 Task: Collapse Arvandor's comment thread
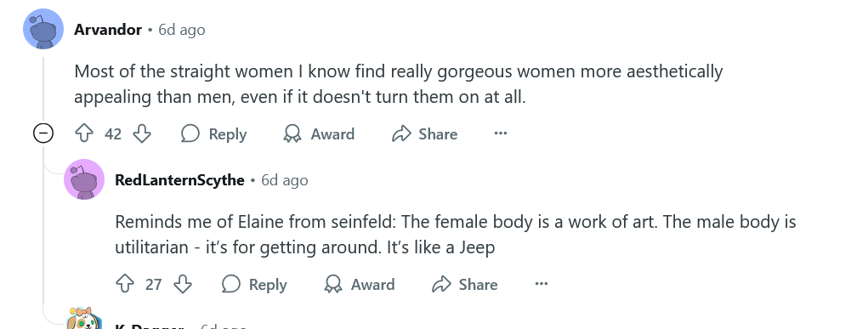(x=43, y=133)
